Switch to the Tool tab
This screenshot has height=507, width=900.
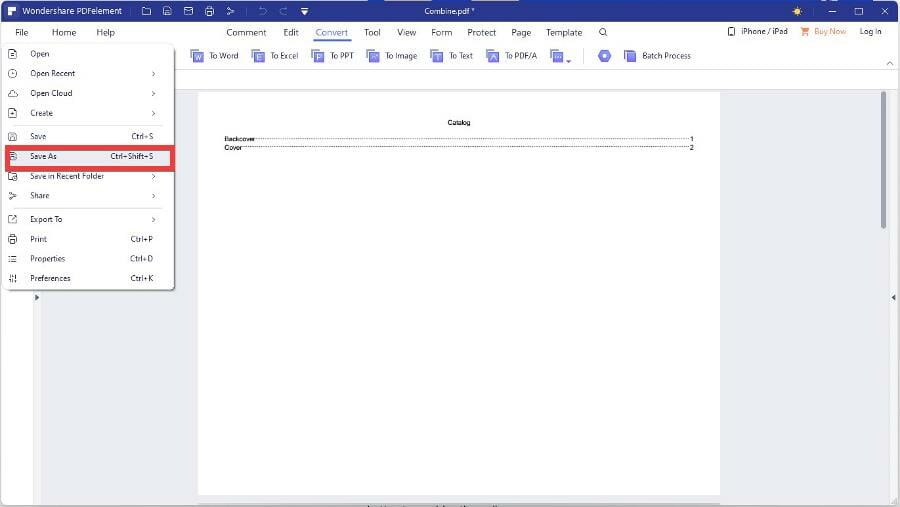(x=373, y=32)
